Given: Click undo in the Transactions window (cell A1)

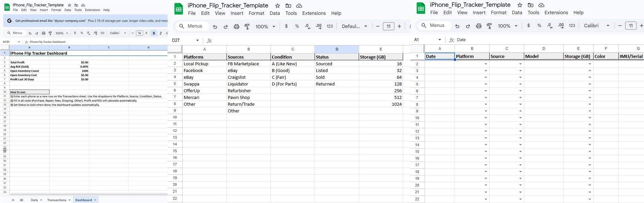Looking at the screenshot, I should tap(457, 26).
